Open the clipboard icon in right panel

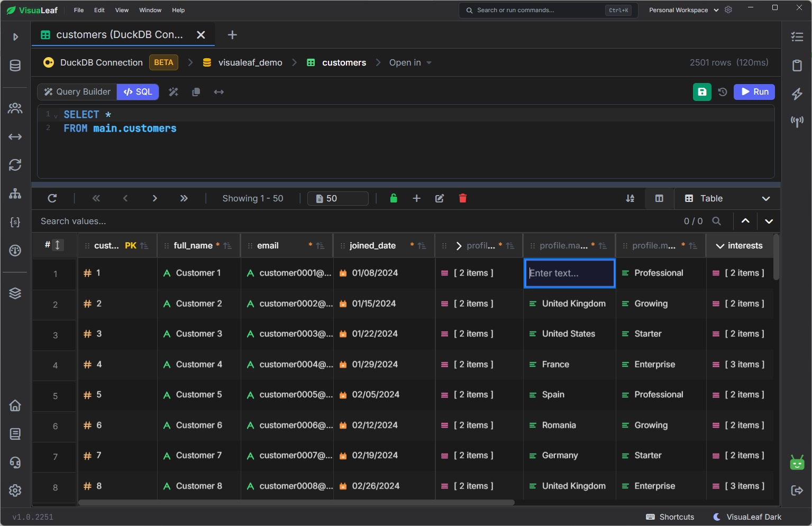[797, 66]
